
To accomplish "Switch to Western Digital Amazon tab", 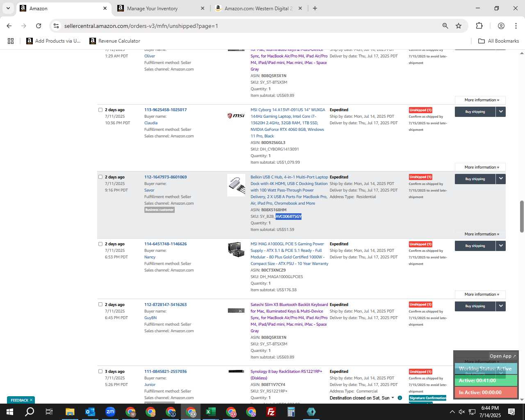I will coord(258,8).
